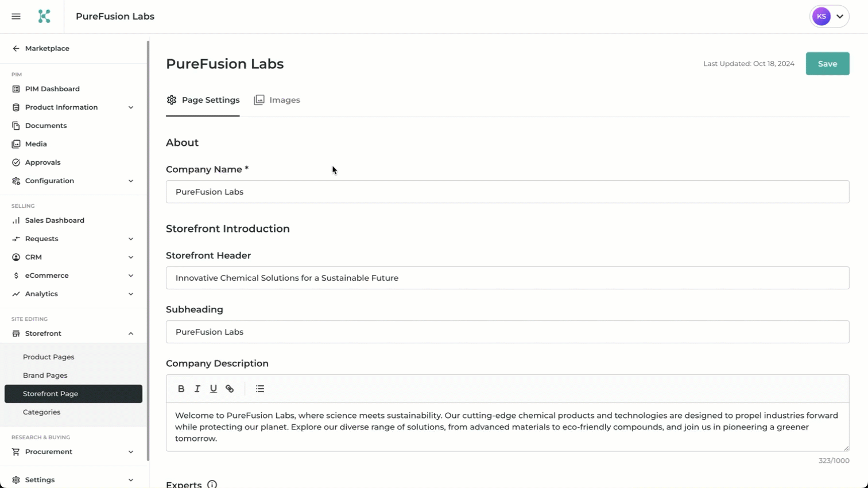Click the 323/1000 character counter
The image size is (868, 488).
(834, 460)
